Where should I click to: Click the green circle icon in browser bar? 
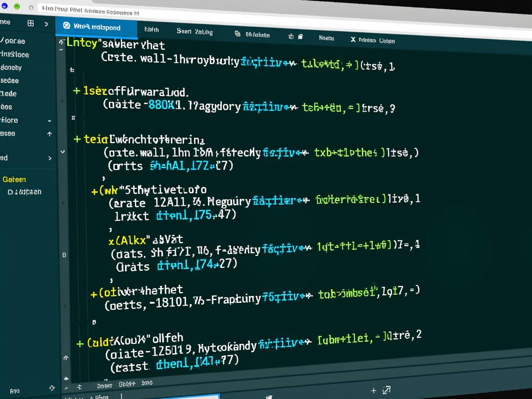tap(17, 6)
